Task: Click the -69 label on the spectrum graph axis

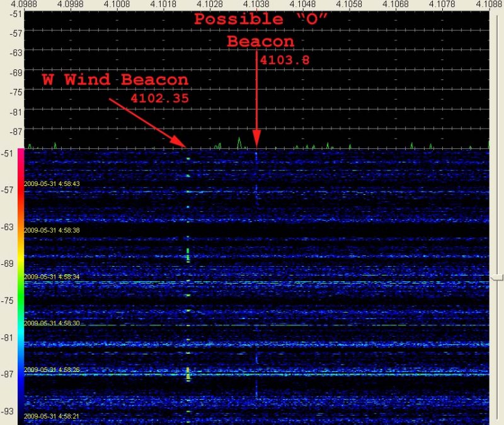Action: pyautogui.click(x=16, y=73)
